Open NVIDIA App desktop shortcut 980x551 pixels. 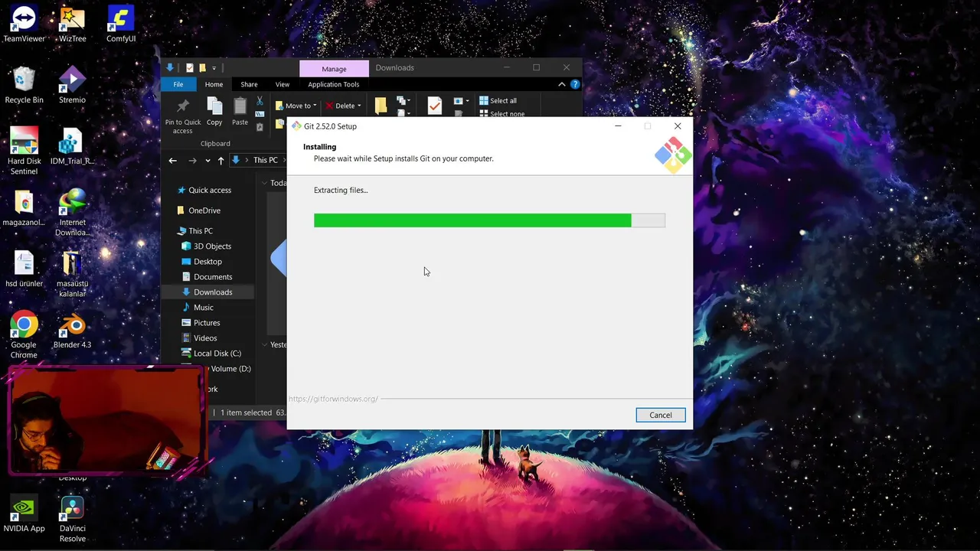24,514
